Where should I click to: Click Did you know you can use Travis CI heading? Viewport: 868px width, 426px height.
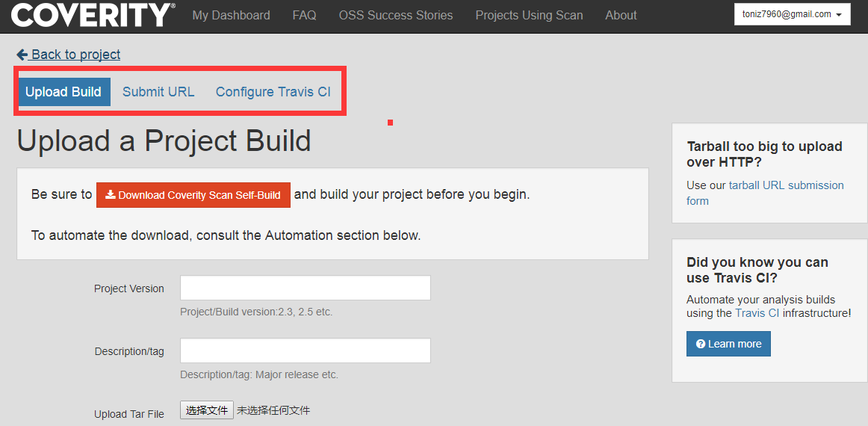coord(757,270)
